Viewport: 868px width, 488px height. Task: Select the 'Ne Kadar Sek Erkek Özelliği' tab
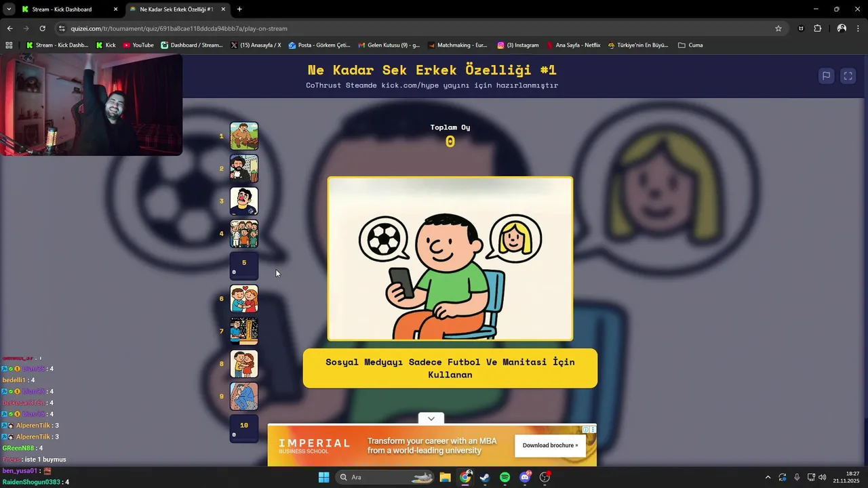click(x=176, y=9)
